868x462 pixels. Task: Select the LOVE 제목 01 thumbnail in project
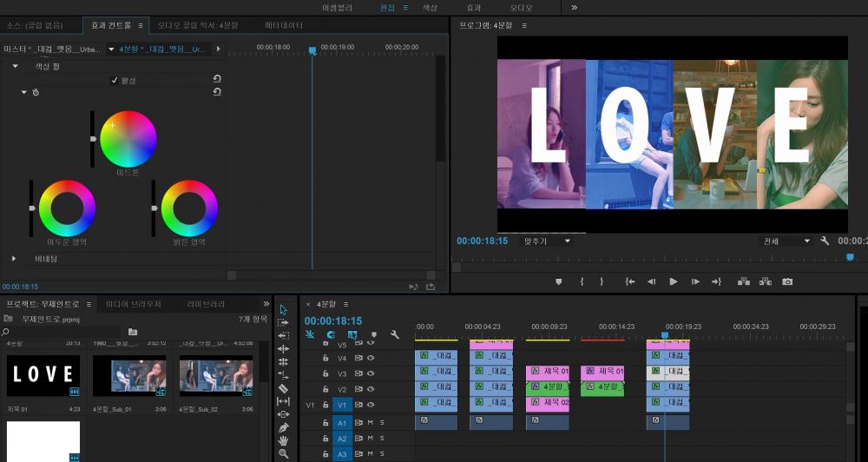[43, 375]
